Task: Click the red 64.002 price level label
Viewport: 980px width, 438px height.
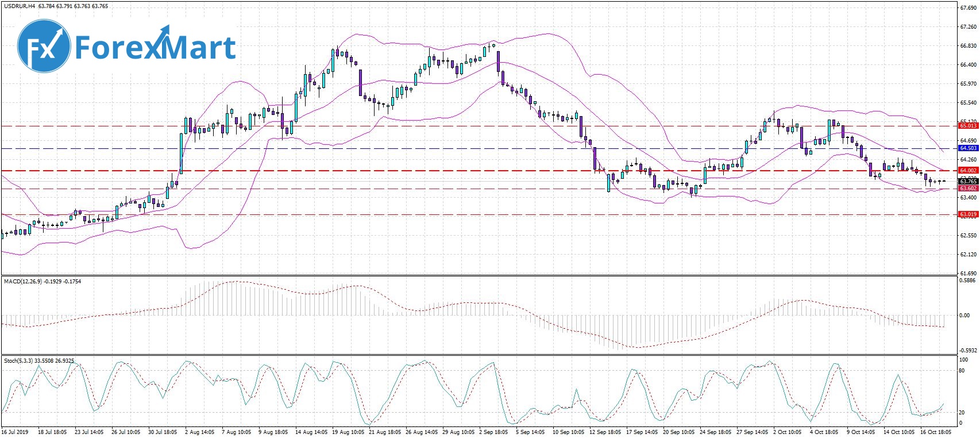Action: (x=968, y=171)
